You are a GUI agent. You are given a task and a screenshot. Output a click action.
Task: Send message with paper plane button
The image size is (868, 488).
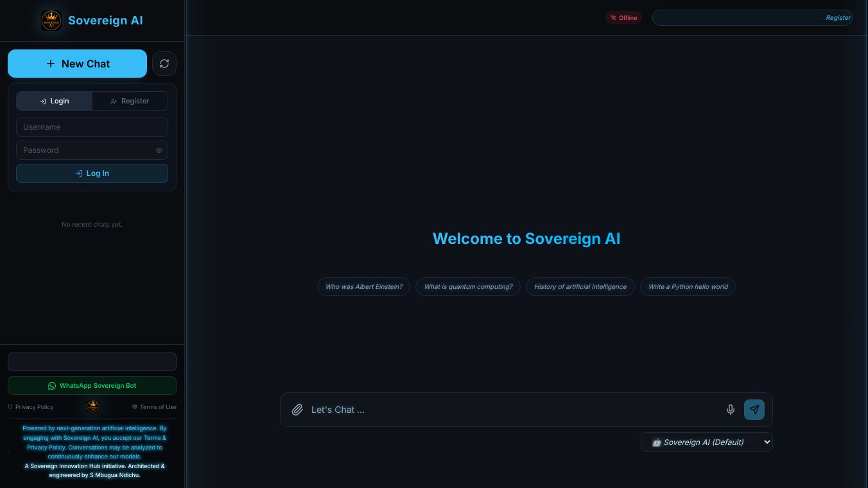point(754,410)
